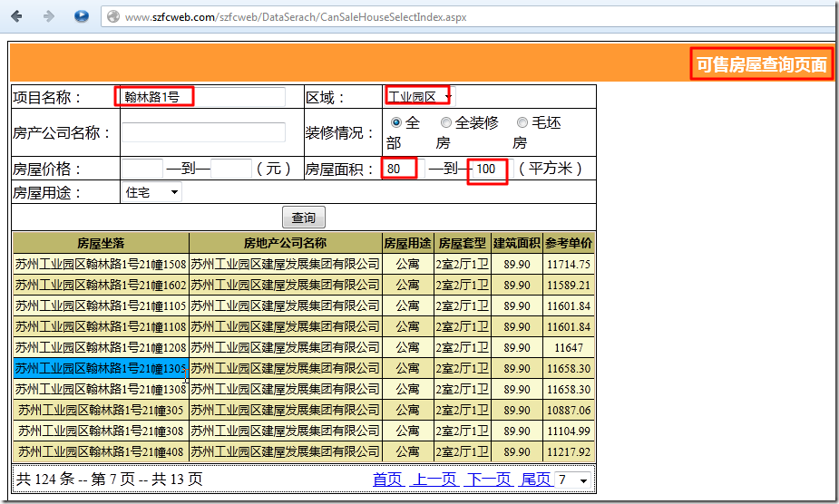Go forward with the browser forward arrow

point(49,16)
